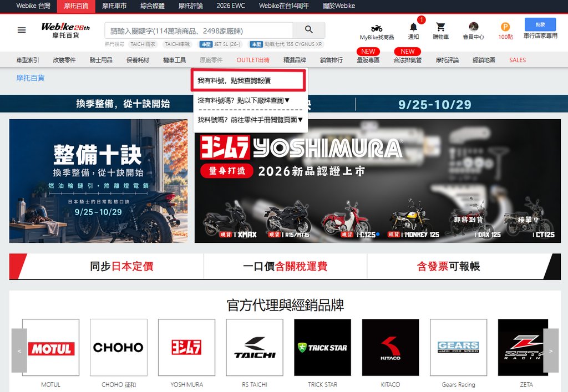568x392 pixels.
Task: Open 原廠零件 navigation menu
Action: pyautogui.click(x=211, y=60)
